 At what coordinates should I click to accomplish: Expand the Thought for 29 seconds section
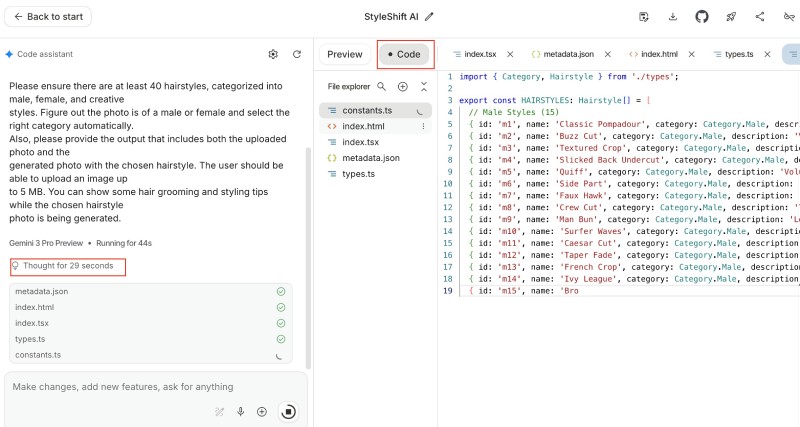point(68,266)
